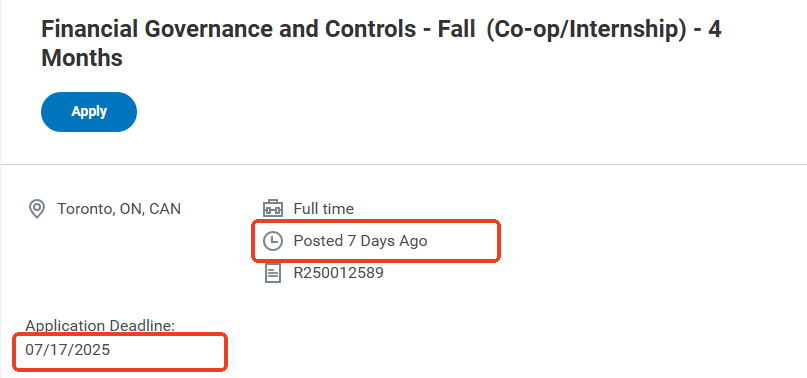Click the Full time label
The width and height of the screenshot is (807, 378).
tap(324, 209)
